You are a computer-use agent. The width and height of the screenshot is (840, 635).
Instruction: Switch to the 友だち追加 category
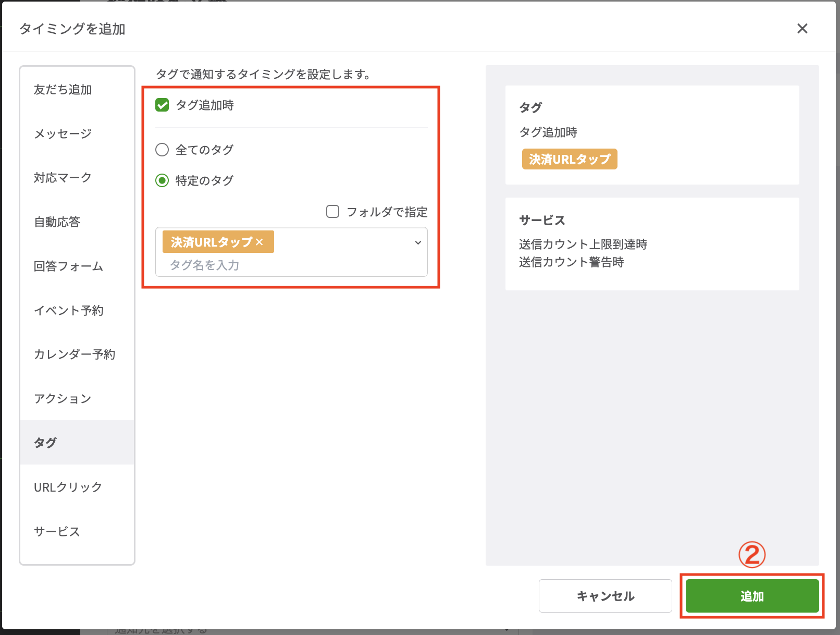pos(63,90)
